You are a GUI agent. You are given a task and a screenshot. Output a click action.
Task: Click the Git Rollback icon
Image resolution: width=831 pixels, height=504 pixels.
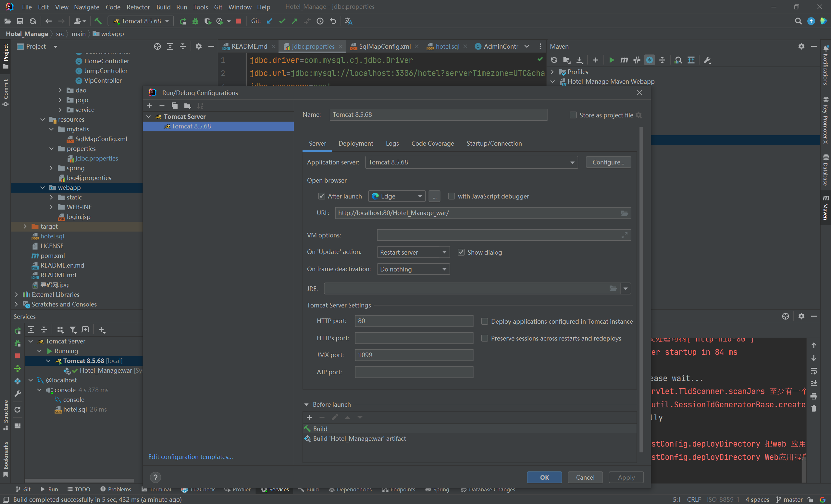333,21
